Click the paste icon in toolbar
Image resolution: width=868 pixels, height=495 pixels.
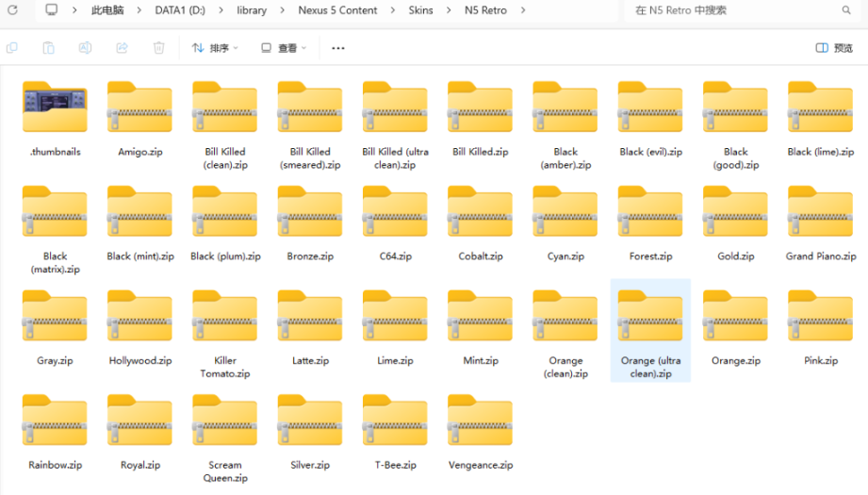coord(49,48)
